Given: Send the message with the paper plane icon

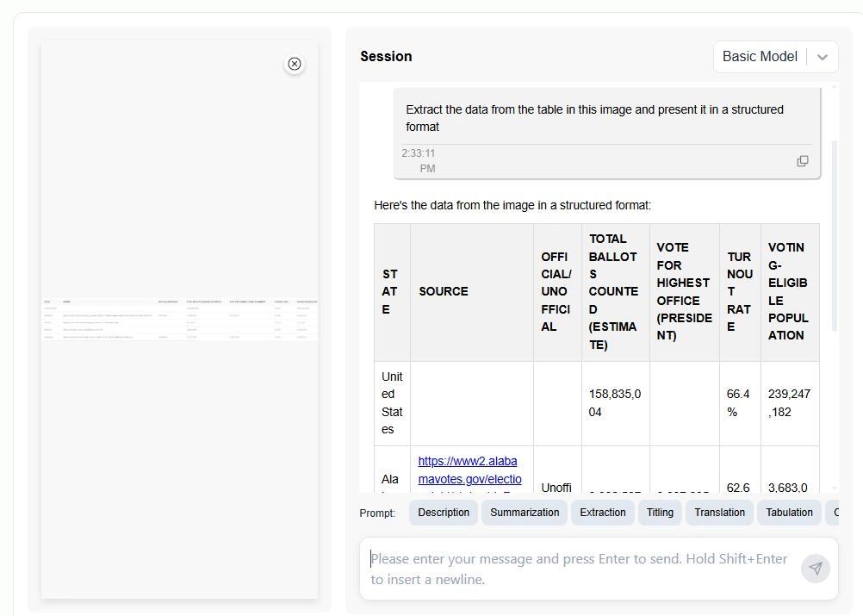Looking at the screenshot, I should [x=815, y=569].
